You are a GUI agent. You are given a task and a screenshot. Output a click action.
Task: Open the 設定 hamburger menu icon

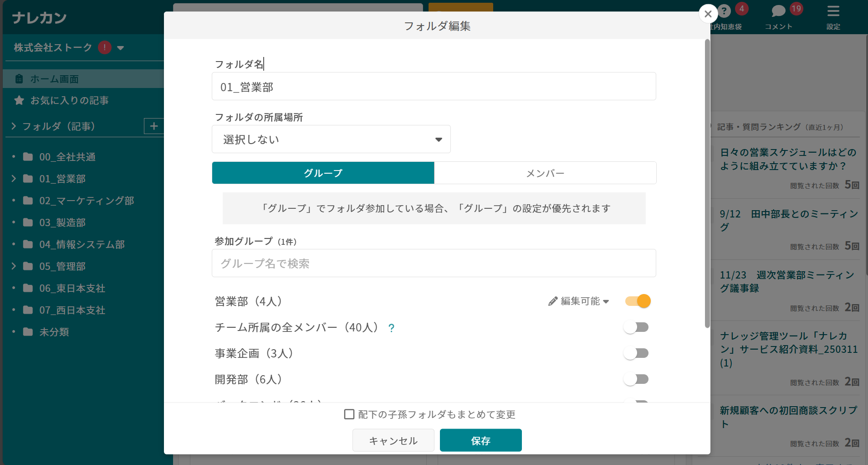click(x=833, y=12)
